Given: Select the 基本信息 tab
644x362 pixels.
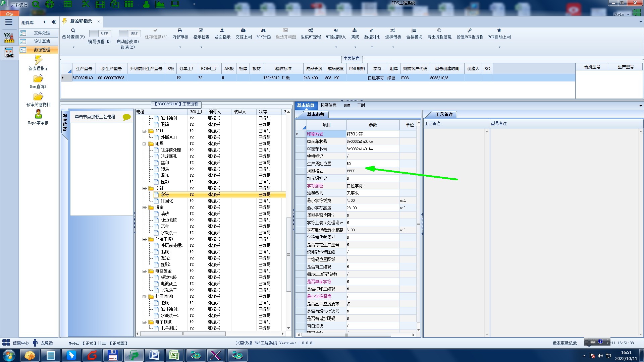Looking at the screenshot, I should pos(306,105).
